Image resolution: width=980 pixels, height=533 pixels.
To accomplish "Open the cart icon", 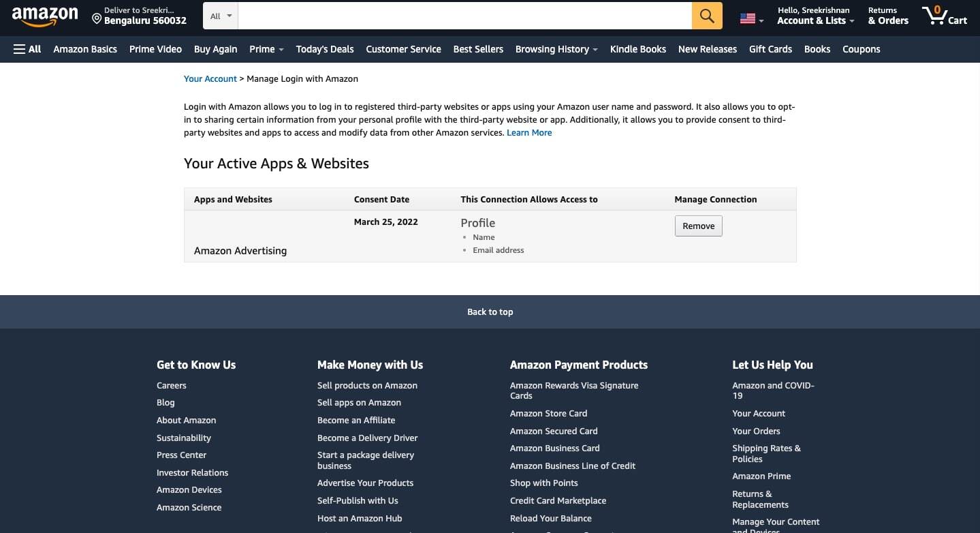I will 944,15.
